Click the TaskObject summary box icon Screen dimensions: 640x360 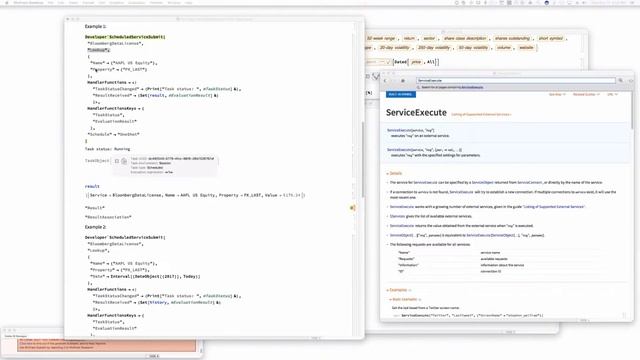pos(124,161)
